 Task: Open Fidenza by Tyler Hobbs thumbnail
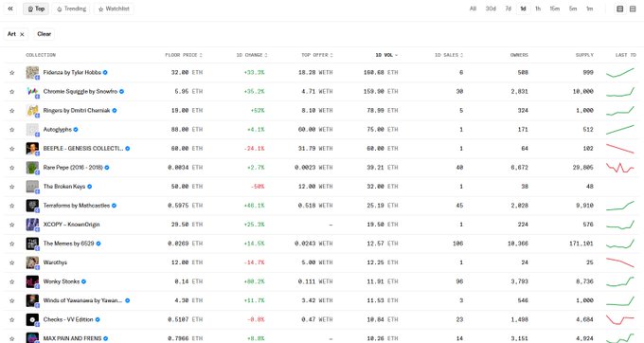click(32, 73)
